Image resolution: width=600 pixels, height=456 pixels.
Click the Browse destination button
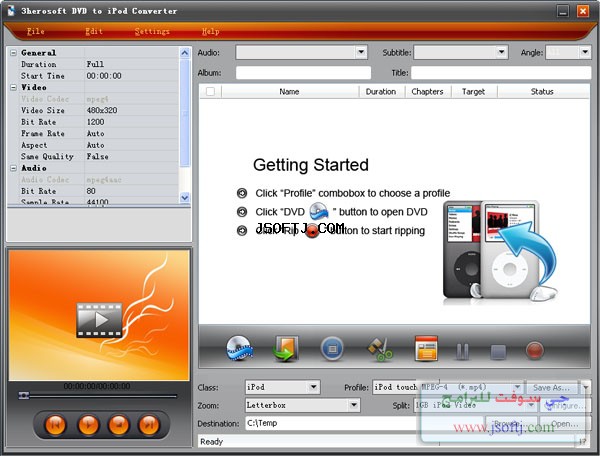(511, 424)
